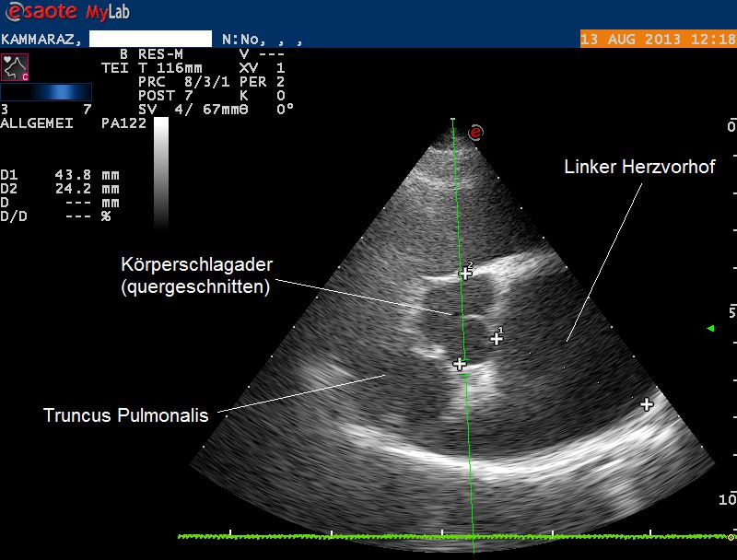Image resolution: width=737 pixels, height=560 pixels.
Task: Select caliper marker number 2
Action: [x=465, y=274]
